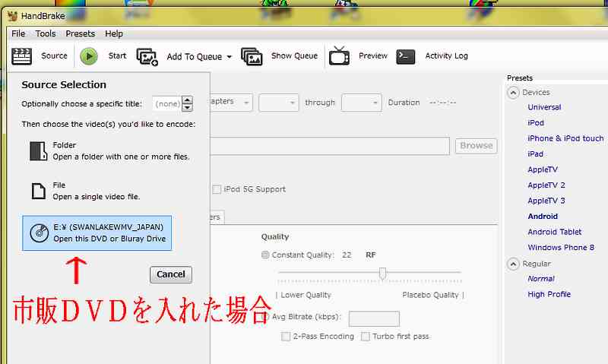Click the Show Queue stacked pictures icon
The width and height of the screenshot is (608, 364).
point(252,56)
